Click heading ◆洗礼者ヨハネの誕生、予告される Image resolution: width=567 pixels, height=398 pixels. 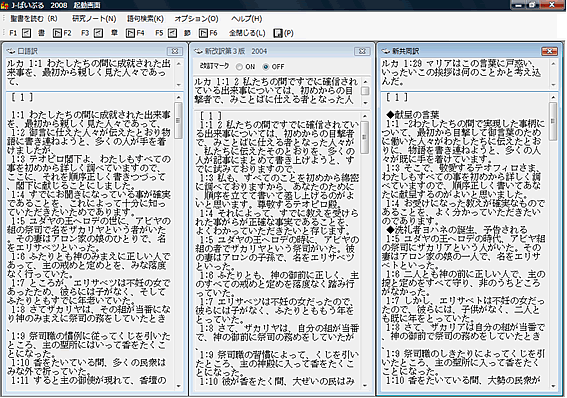[457, 230]
